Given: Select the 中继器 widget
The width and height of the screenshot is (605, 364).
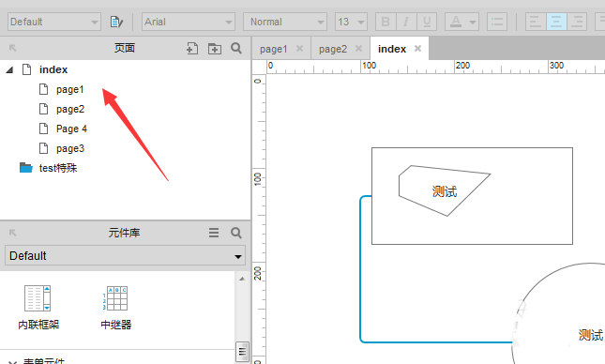Looking at the screenshot, I should click(116, 308).
